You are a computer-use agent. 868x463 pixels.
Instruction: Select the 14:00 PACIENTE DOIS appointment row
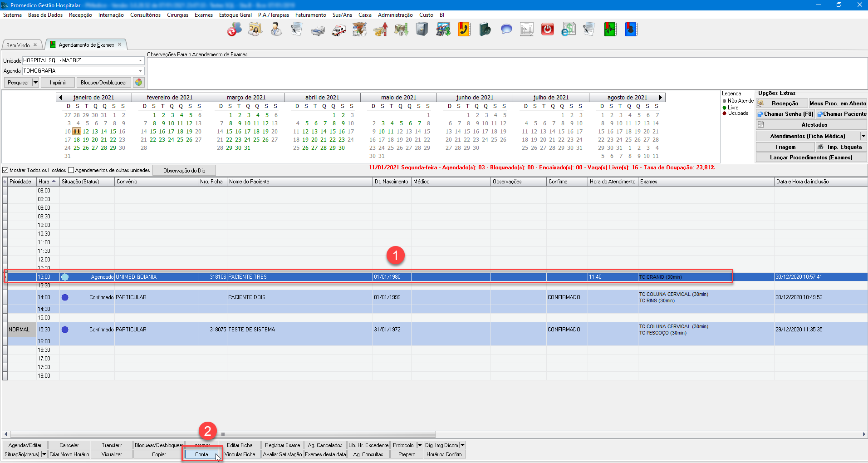(x=247, y=297)
